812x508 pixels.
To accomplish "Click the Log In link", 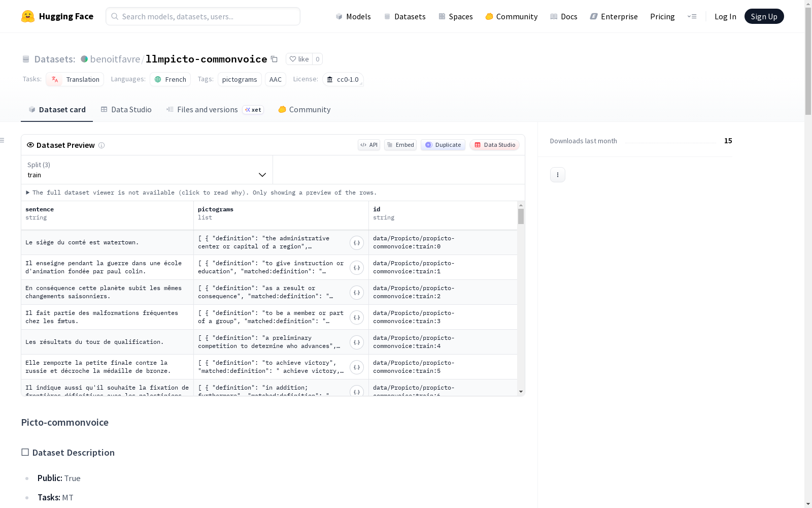I will [725, 16].
